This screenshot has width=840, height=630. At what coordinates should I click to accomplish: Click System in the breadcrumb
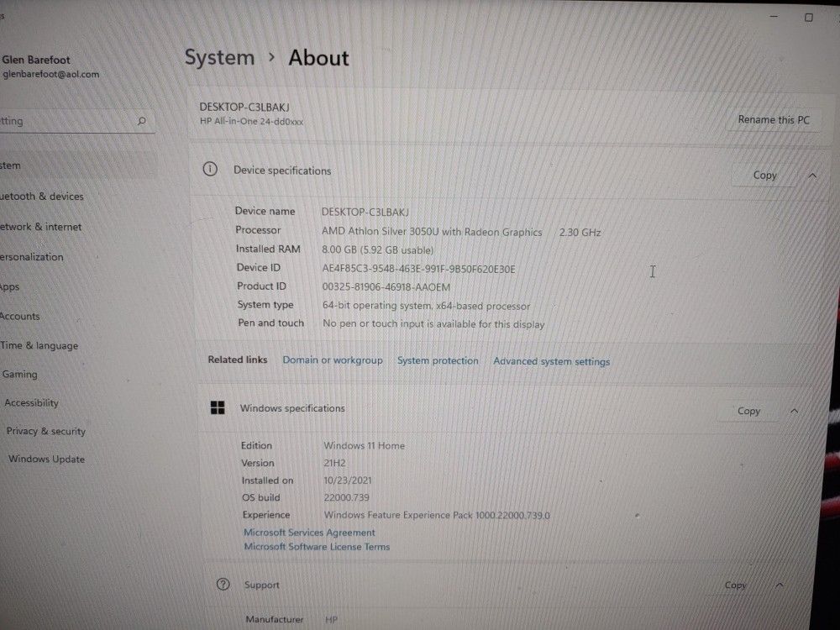[x=219, y=57]
